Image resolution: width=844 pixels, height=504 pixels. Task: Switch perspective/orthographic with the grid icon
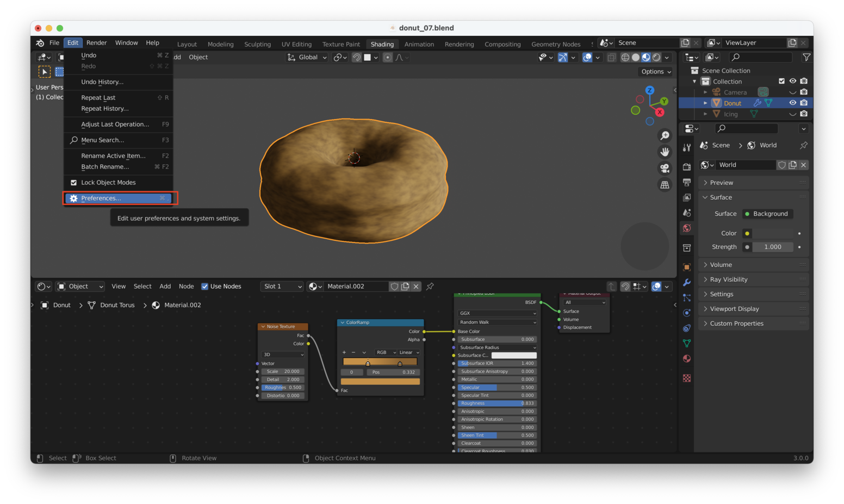[665, 185]
